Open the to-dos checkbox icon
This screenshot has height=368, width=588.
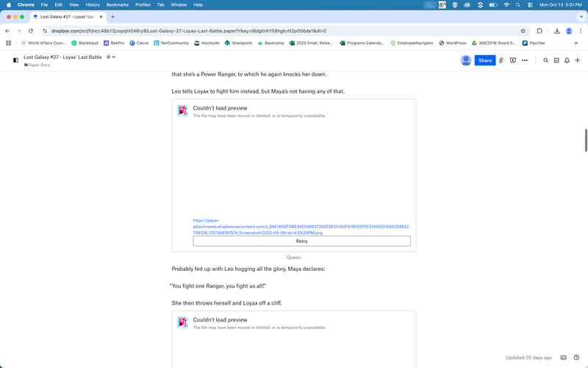[x=556, y=60]
